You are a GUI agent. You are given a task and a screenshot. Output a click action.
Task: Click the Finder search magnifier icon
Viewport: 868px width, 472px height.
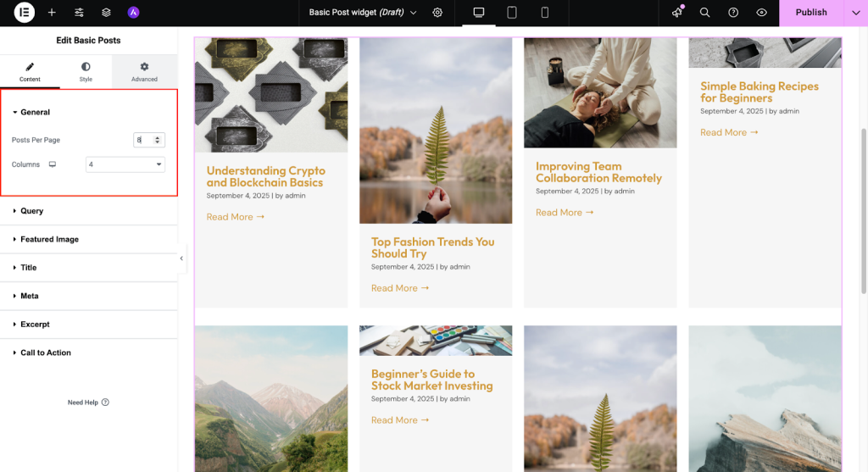[704, 13]
